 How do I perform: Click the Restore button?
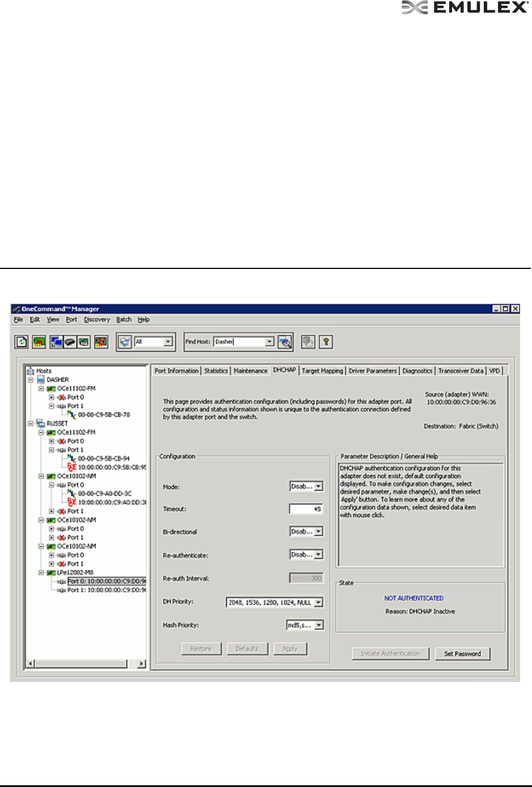(x=201, y=649)
